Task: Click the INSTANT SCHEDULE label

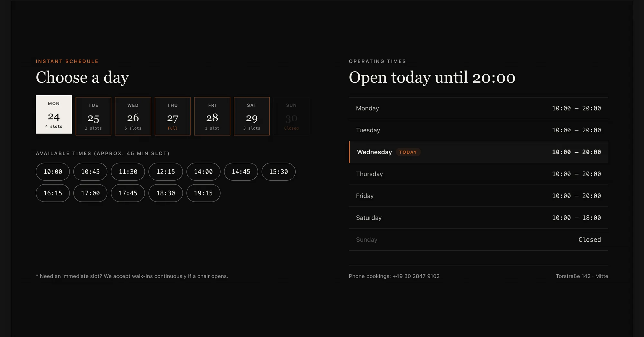Action: (x=67, y=61)
